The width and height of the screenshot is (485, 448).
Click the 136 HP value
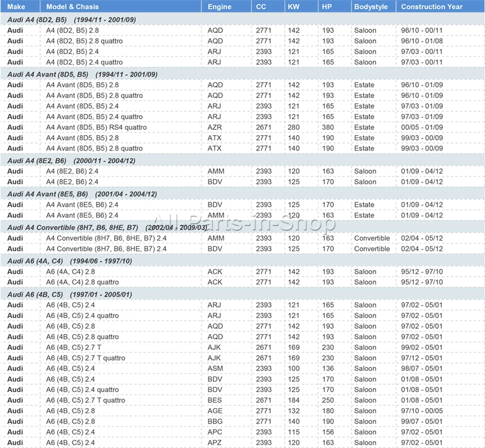pyautogui.click(x=328, y=368)
